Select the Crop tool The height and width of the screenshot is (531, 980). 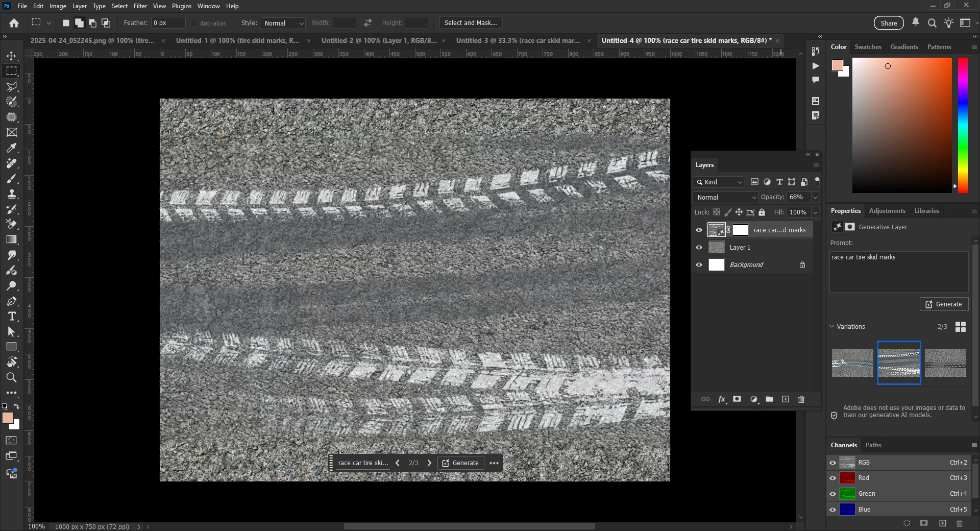11,117
